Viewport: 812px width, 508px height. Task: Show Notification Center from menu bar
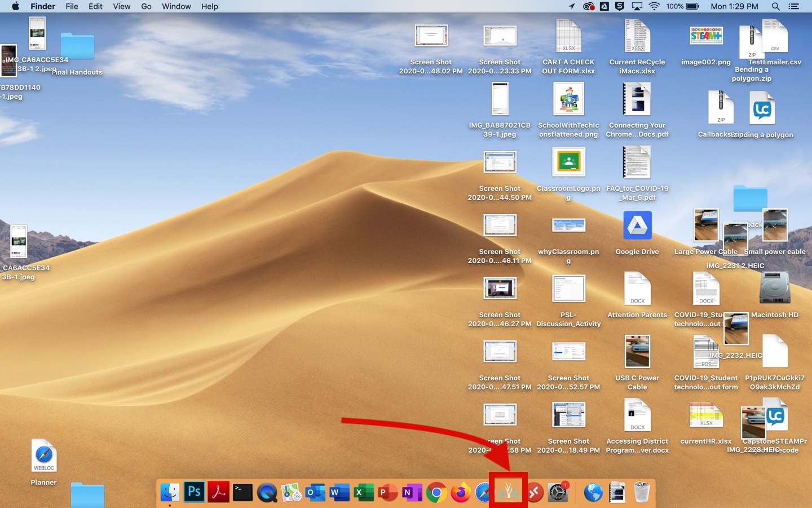[x=793, y=6]
